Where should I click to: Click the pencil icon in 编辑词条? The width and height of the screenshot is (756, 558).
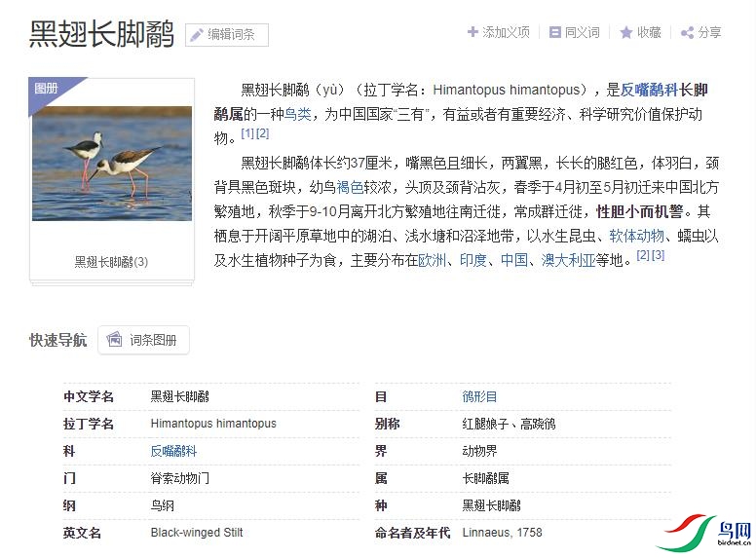[196, 35]
